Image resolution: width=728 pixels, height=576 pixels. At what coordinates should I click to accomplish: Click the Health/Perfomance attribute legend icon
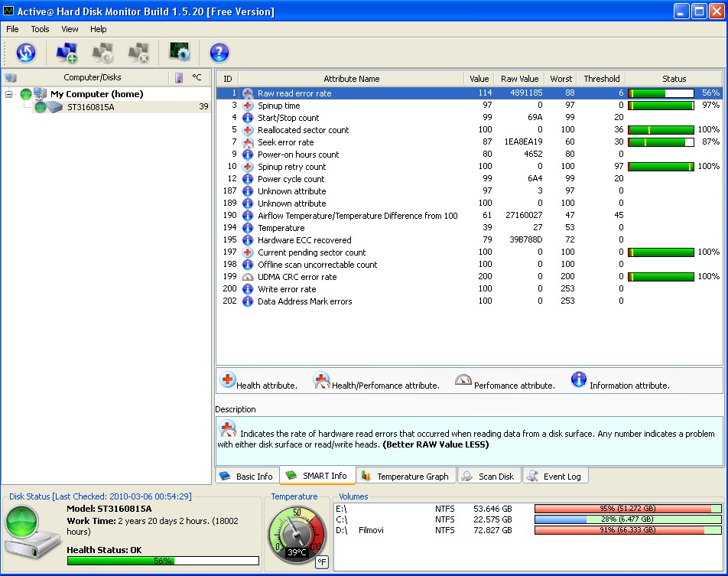click(x=321, y=380)
